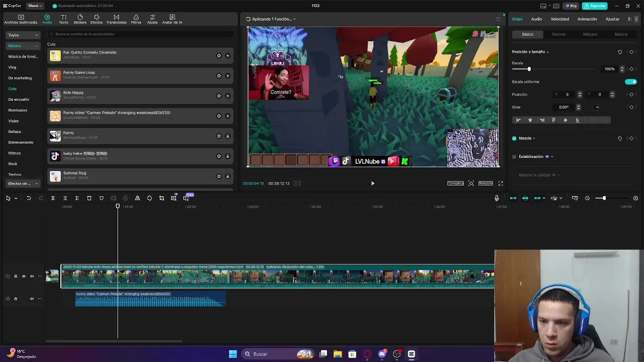Click the Pro button
This screenshot has height=362, width=644.
(571, 6)
